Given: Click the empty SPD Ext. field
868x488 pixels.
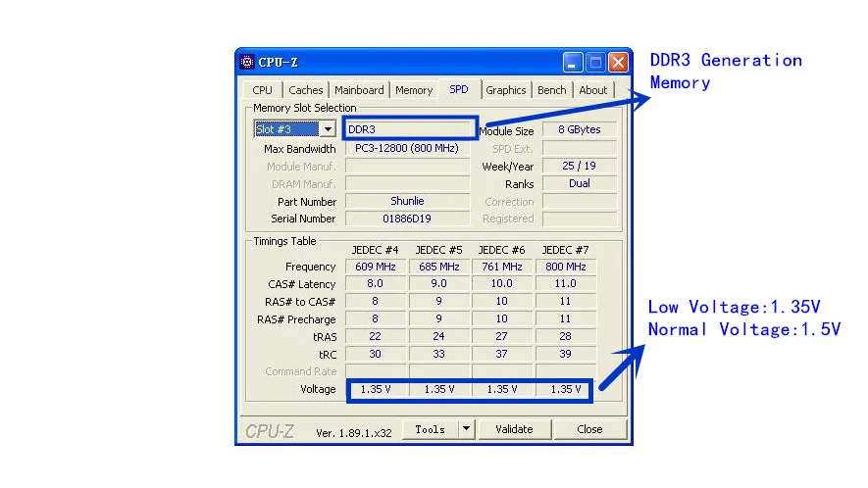Looking at the screenshot, I should pos(580,148).
